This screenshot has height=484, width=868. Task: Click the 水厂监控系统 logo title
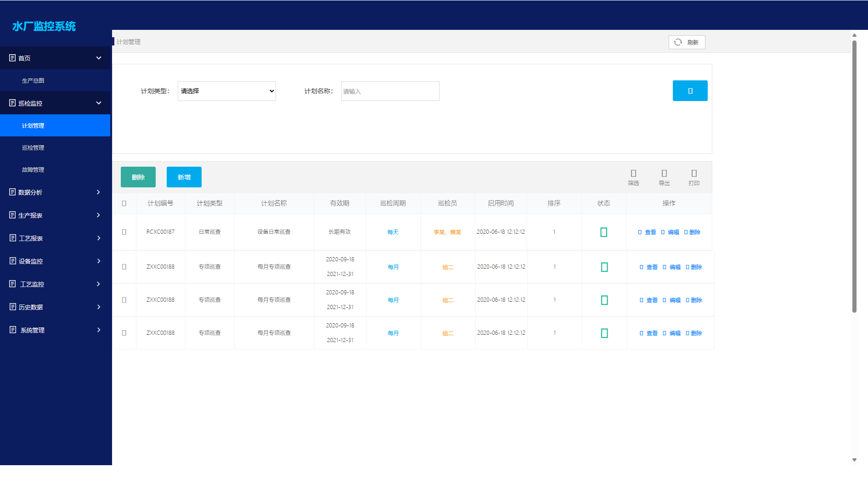[x=44, y=26]
